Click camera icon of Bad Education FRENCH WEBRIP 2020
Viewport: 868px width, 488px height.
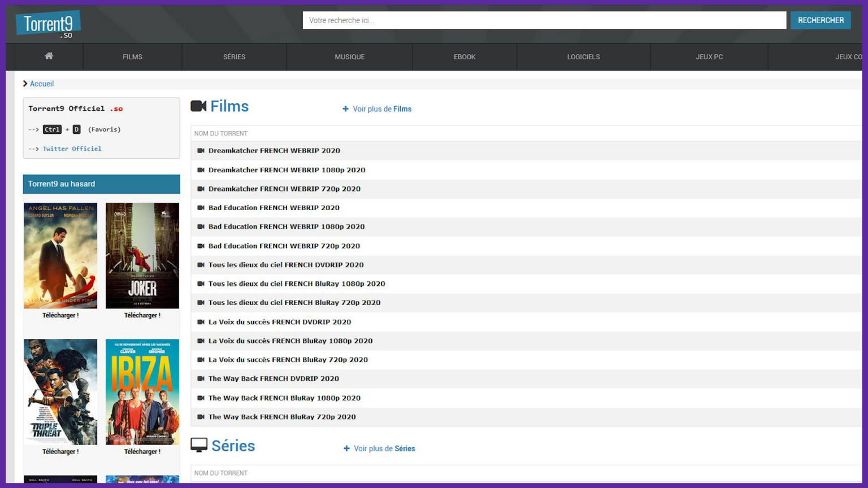click(x=201, y=208)
